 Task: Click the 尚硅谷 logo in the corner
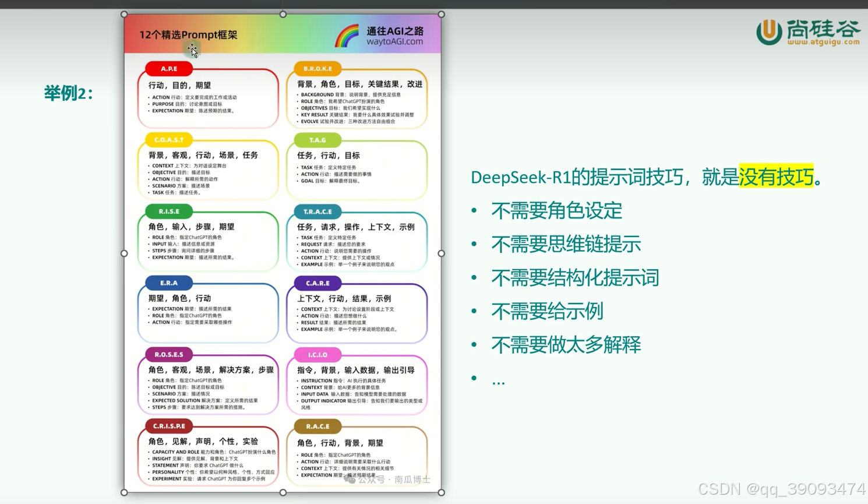point(808,32)
